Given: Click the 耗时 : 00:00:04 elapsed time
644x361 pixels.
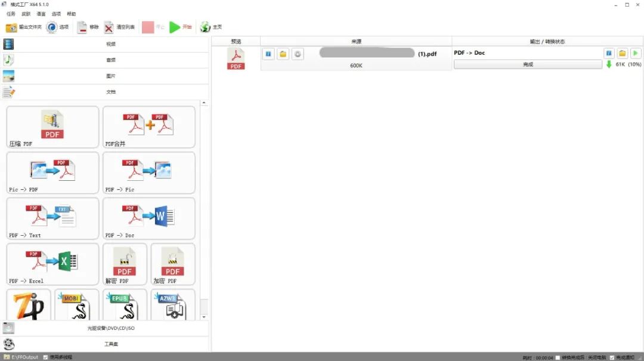Looking at the screenshot, I should (x=538, y=357).
